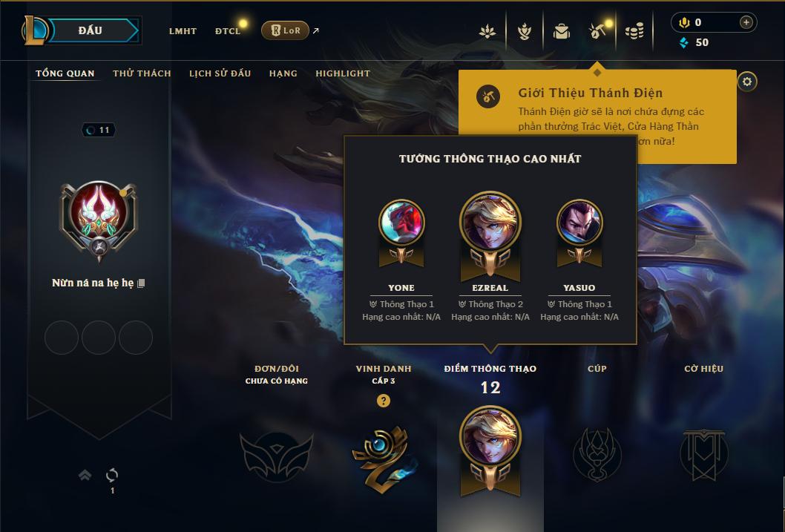Copy the summoner name with clipboard icon
Image resolution: width=785 pixels, height=532 pixels.
pyautogui.click(x=141, y=283)
